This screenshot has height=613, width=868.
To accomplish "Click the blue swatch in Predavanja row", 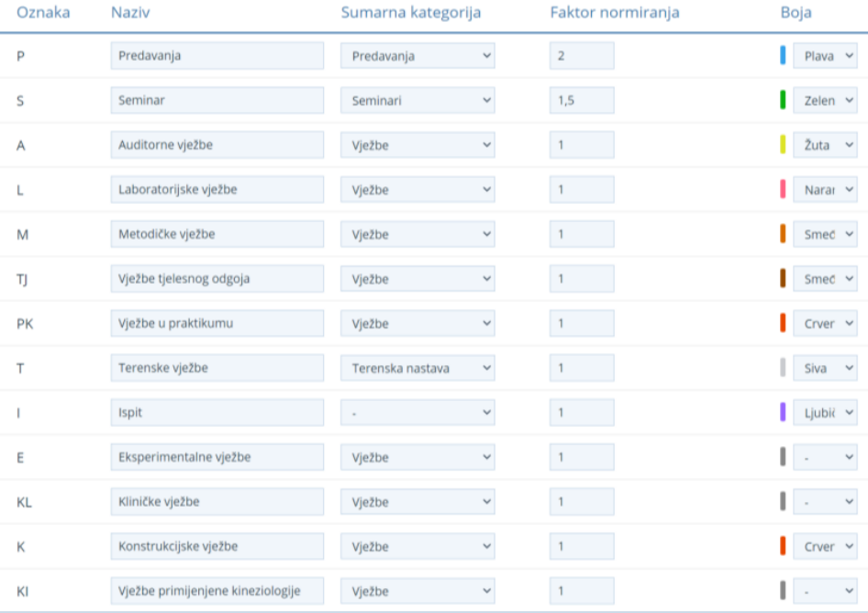I will tap(783, 55).
